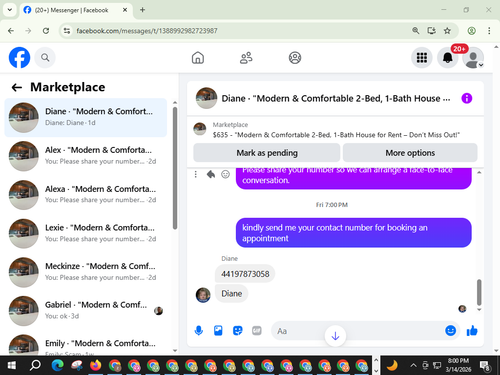Image resolution: width=500 pixels, height=375 pixels.
Task: Click the Facebook logo
Action: tap(19, 57)
